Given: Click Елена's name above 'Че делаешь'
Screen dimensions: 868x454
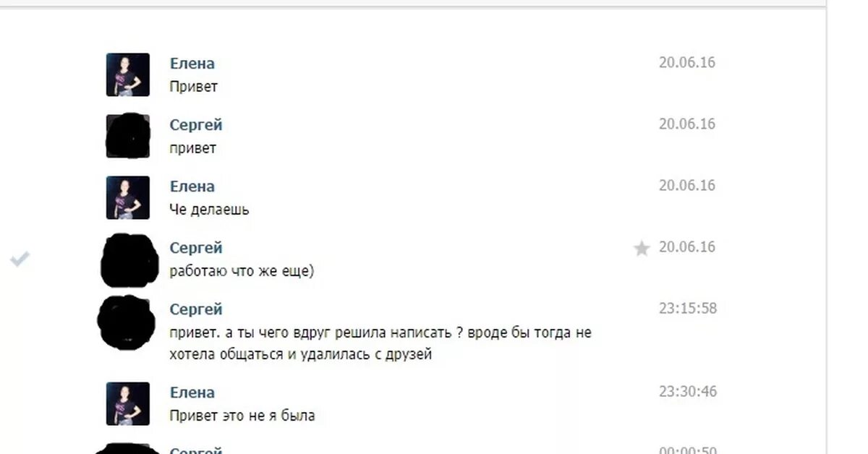Looking at the screenshot, I should click(x=192, y=187).
